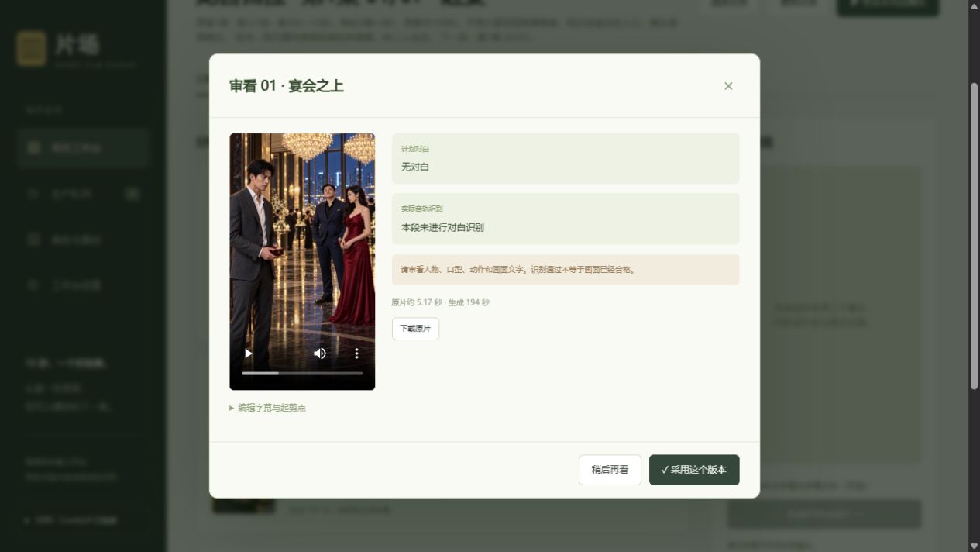Click the 实际音轨识别 label
This screenshot has width=980, height=552.
pyautogui.click(x=422, y=209)
